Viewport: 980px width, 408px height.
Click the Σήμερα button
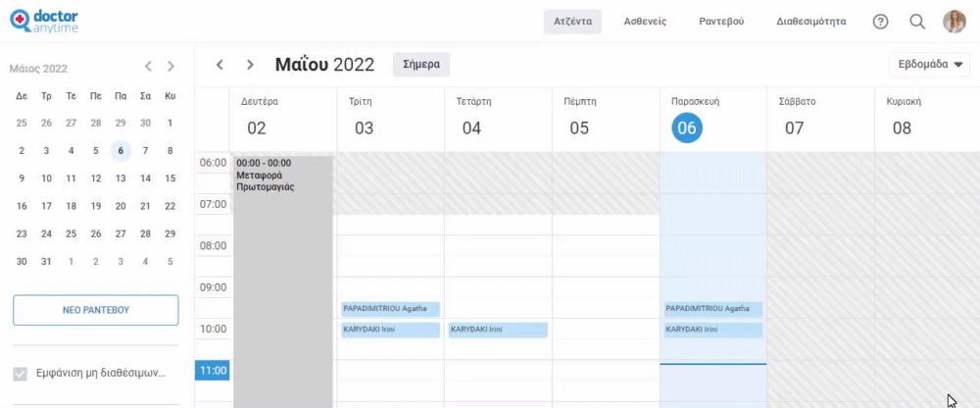click(421, 65)
